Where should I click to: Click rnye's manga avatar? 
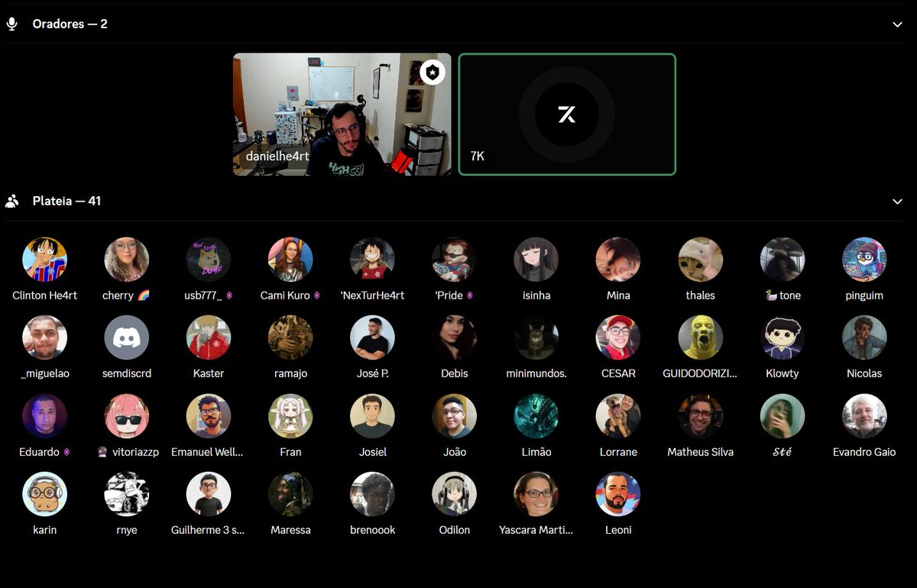(x=127, y=494)
